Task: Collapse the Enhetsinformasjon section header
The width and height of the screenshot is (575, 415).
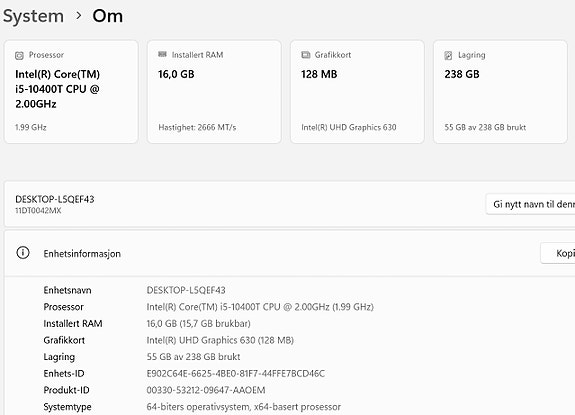Action: [x=290, y=253]
